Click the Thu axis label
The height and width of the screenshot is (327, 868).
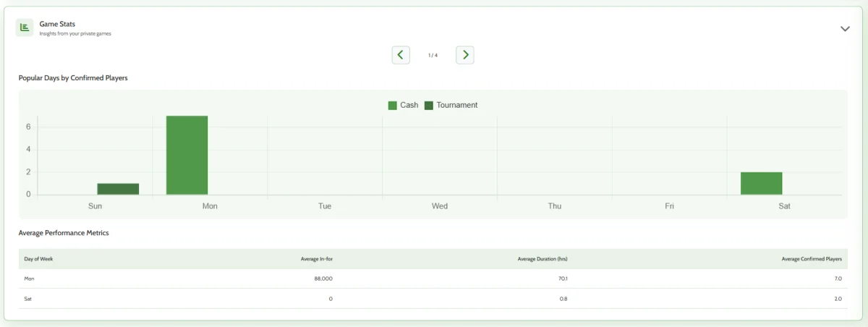(555, 206)
